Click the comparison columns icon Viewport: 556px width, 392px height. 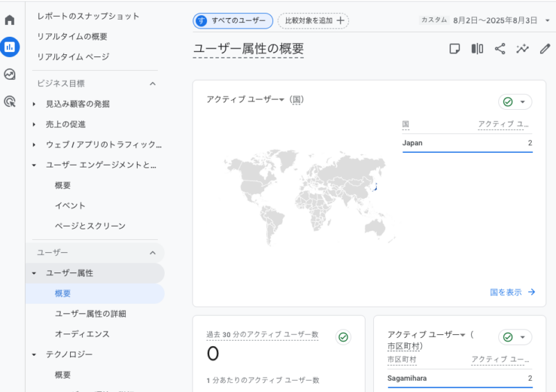point(477,49)
